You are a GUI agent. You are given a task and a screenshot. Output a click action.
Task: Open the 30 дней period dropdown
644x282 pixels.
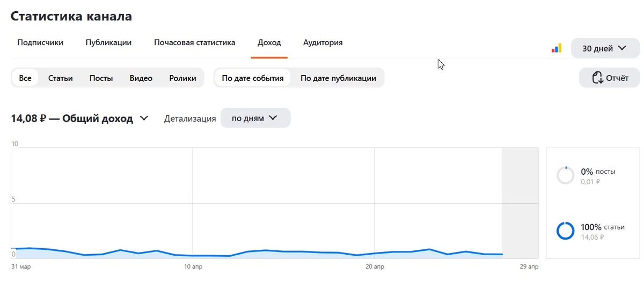coord(604,48)
